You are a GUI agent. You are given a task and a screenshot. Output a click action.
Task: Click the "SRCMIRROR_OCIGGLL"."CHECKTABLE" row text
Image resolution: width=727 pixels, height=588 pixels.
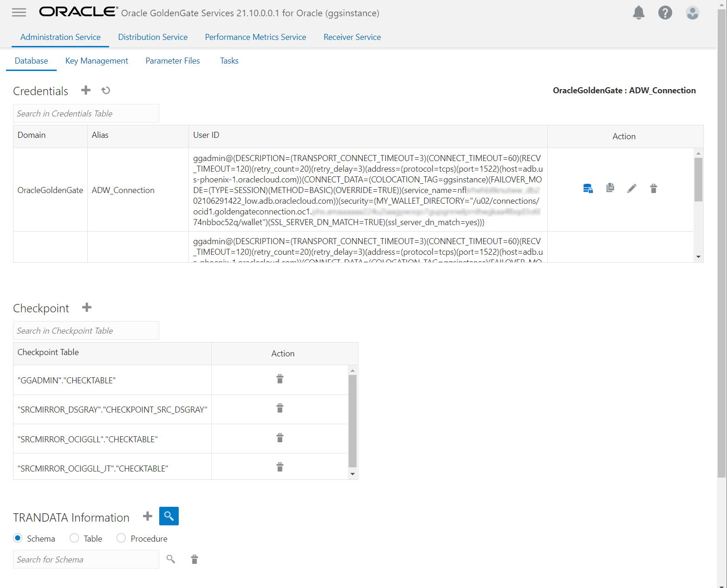[88, 439]
